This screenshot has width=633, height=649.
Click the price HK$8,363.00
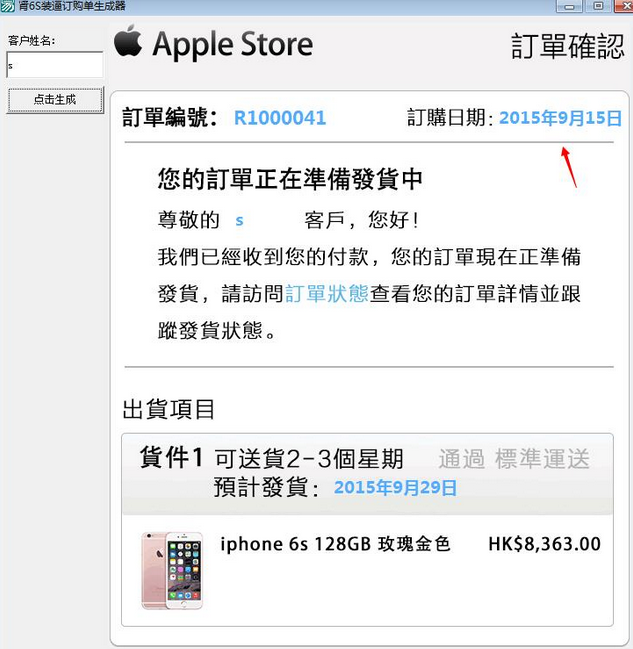[544, 544]
